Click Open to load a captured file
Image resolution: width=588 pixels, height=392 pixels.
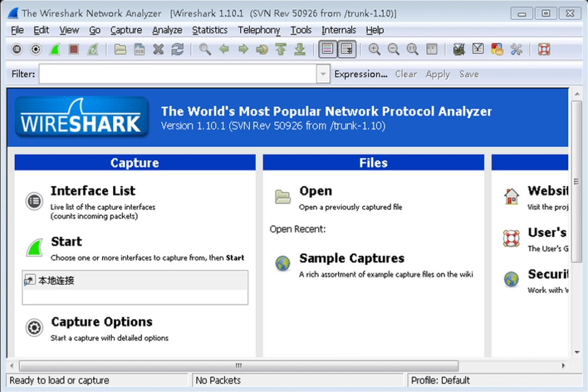pyautogui.click(x=316, y=191)
